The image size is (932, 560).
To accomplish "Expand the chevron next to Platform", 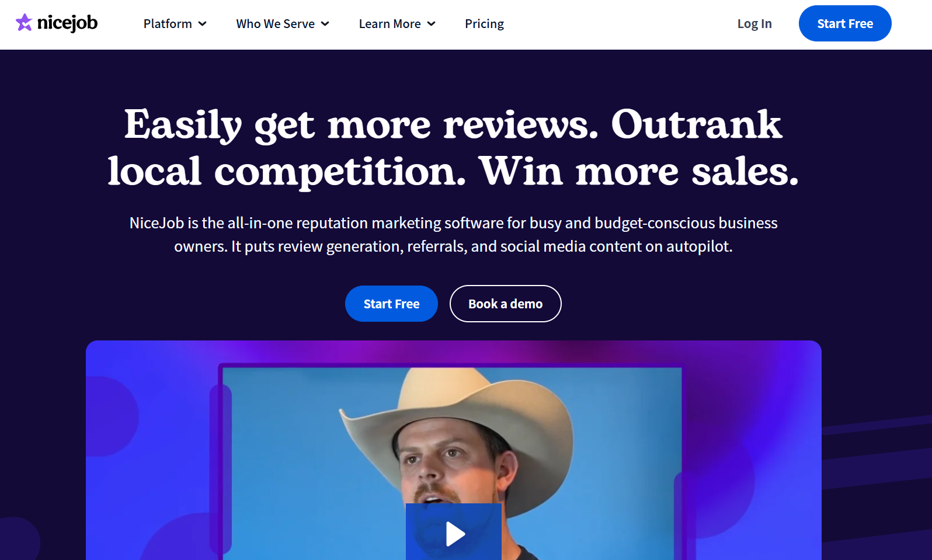I will tap(203, 24).
